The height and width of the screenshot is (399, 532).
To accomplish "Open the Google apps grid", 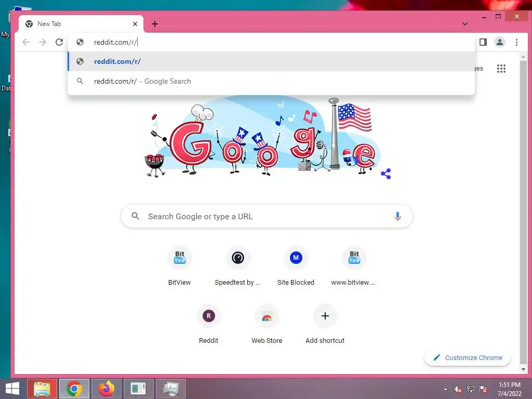I will pyautogui.click(x=501, y=69).
